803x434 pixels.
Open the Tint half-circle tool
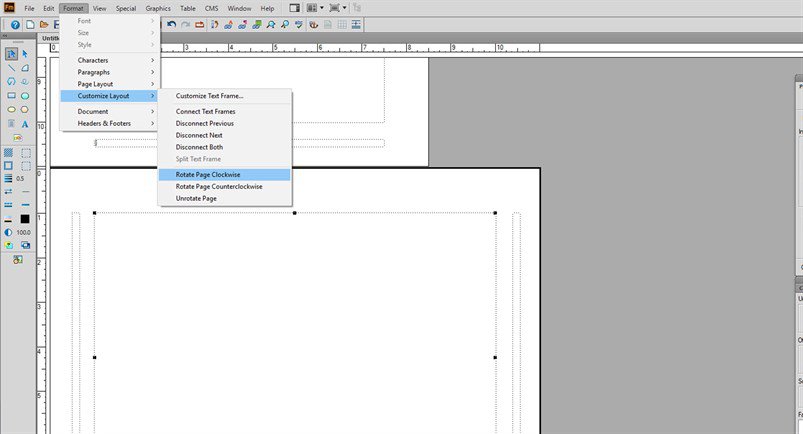(9, 232)
